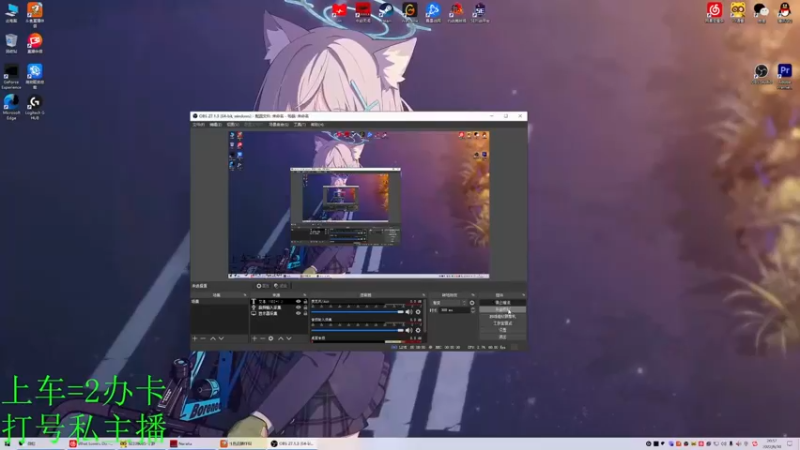Open the File menu in OBS
Image resolution: width=800 pixels, height=450 pixels.
(198, 124)
